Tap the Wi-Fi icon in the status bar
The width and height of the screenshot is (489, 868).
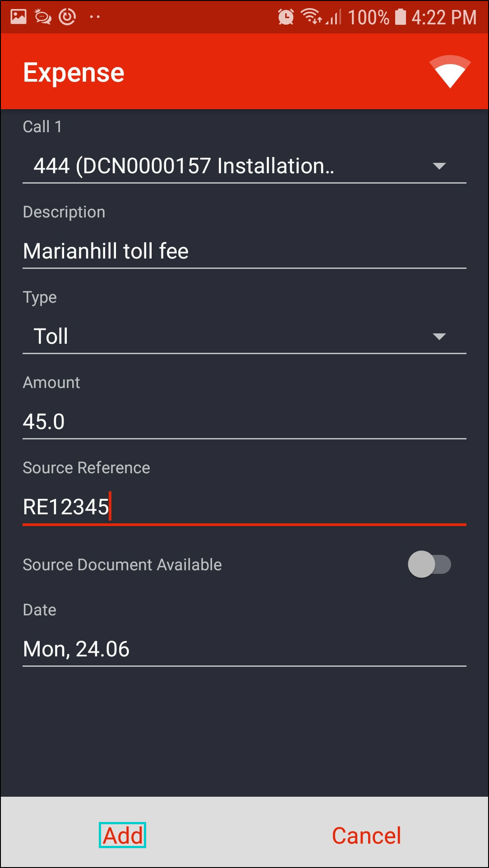(x=311, y=16)
